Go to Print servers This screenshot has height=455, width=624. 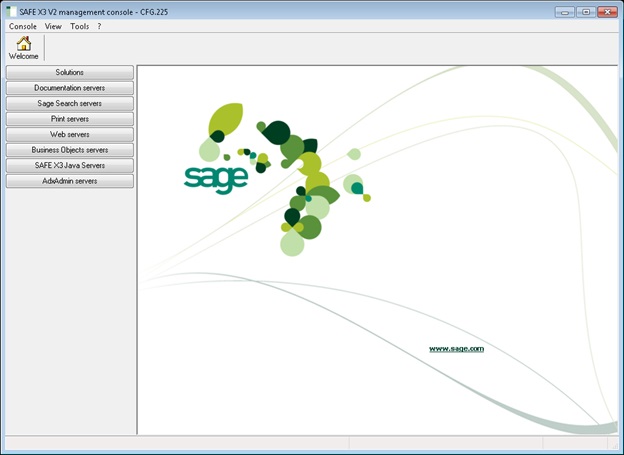pyautogui.click(x=70, y=119)
